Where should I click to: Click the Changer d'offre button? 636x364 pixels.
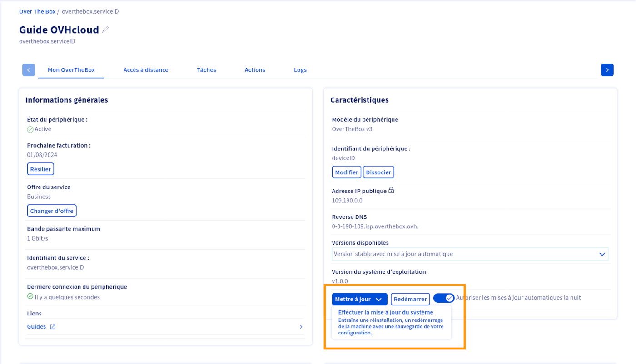[x=52, y=211]
